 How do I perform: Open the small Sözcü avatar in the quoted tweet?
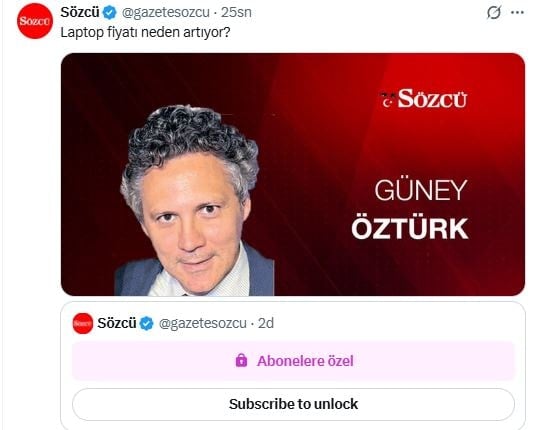82,323
